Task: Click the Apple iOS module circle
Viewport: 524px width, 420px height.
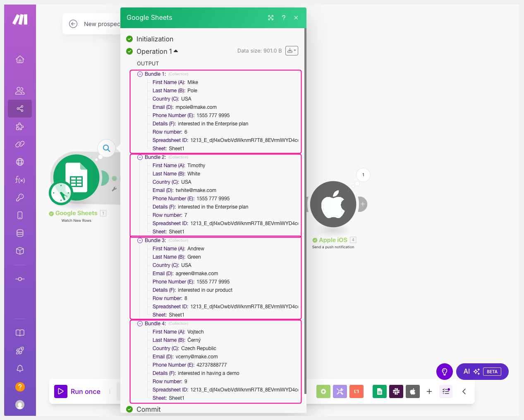Action: coord(333,204)
